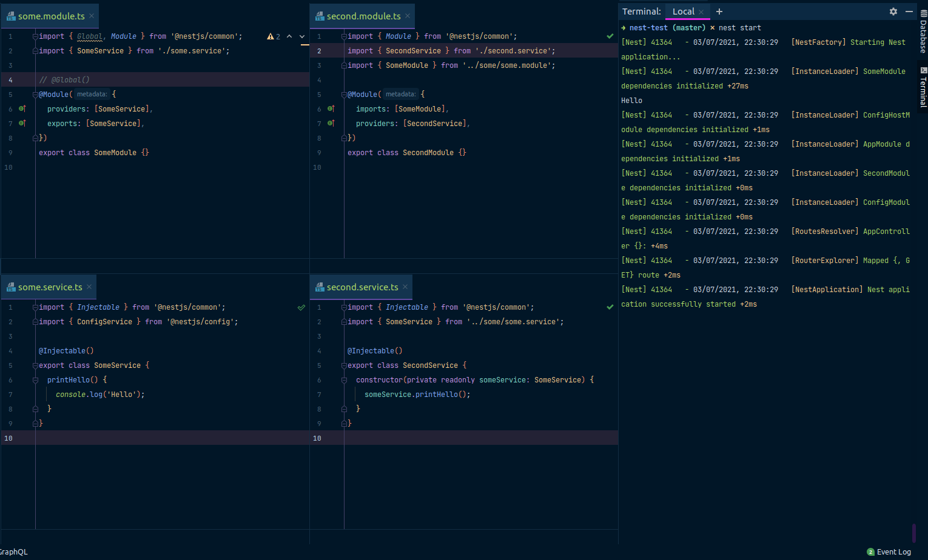Image resolution: width=928 pixels, height=560 pixels.
Task: Open the Event Log
Action: (x=889, y=552)
